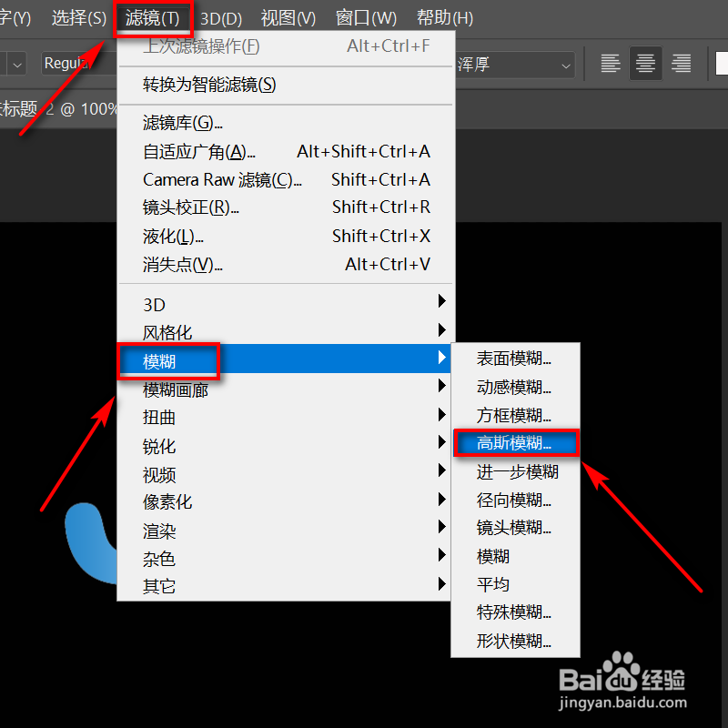The image size is (728, 728).
Task: Select 径向模糊...
Action: (x=515, y=500)
